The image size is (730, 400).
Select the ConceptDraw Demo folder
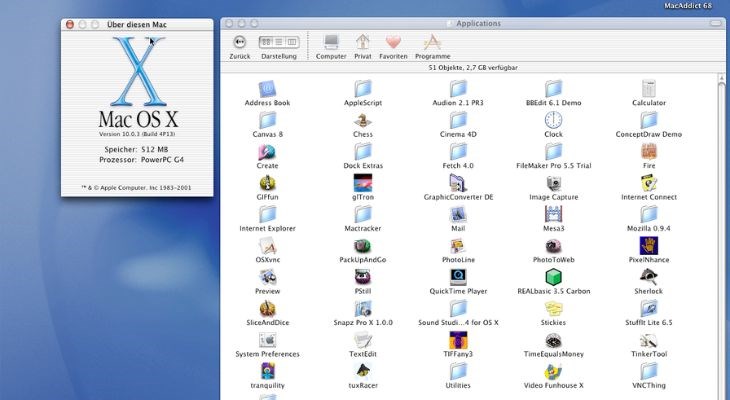coord(649,120)
